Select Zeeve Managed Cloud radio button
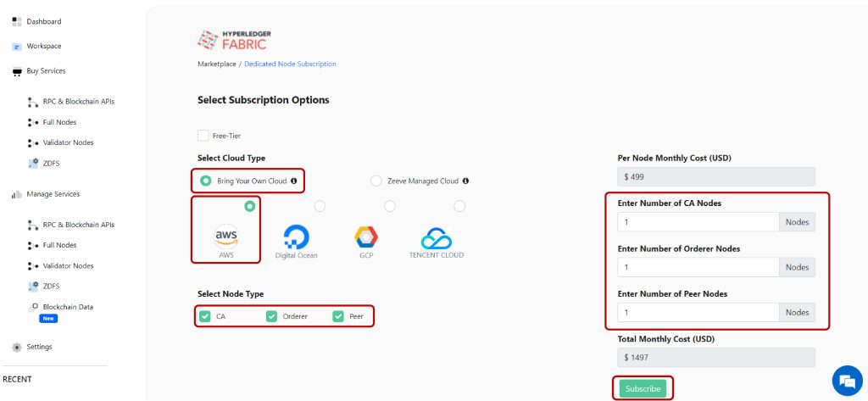Screen dimensions: 868x401 pos(376,181)
